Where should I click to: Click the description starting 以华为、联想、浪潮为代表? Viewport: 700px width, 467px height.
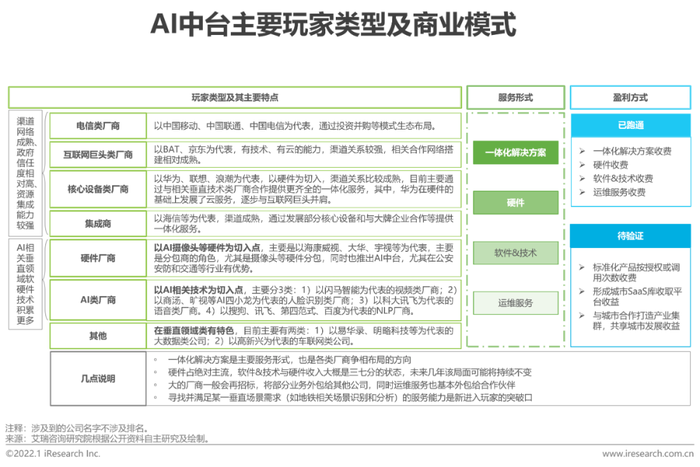[304, 189]
